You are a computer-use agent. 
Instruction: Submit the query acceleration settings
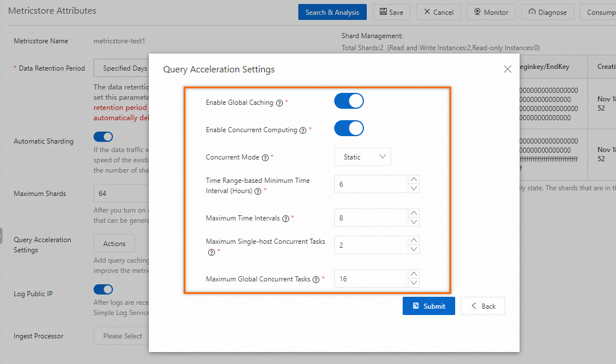(428, 306)
